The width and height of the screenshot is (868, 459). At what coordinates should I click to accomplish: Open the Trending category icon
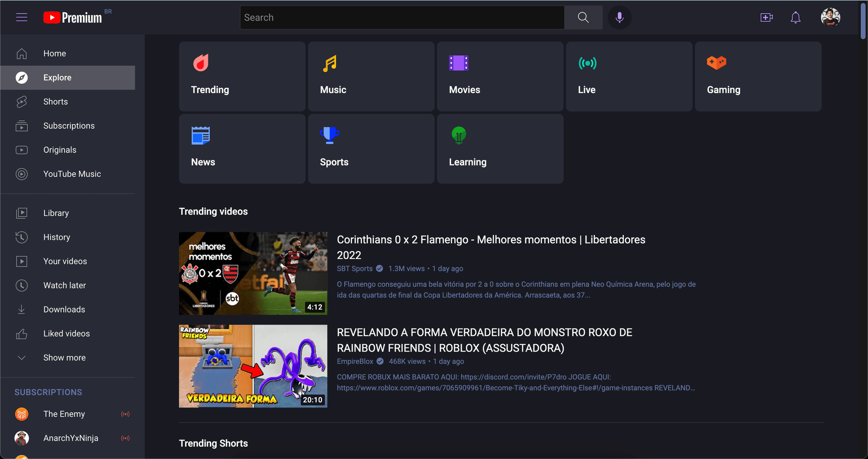pyautogui.click(x=201, y=63)
